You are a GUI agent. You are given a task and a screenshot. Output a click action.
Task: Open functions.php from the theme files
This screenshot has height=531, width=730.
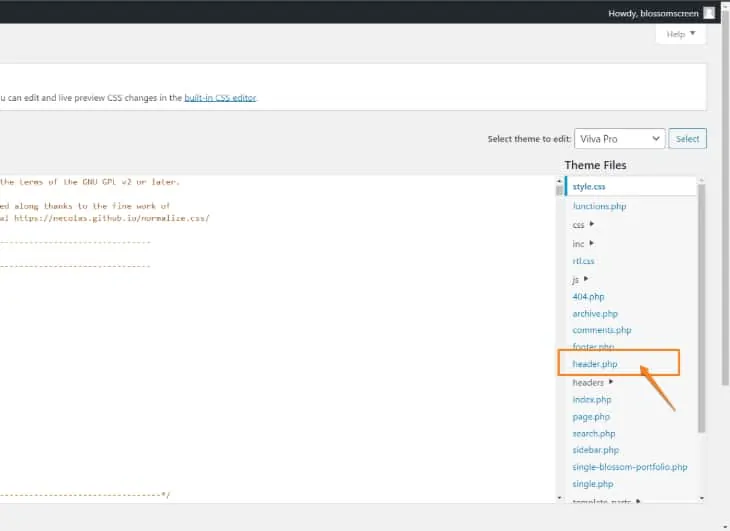click(x=599, y=206)
